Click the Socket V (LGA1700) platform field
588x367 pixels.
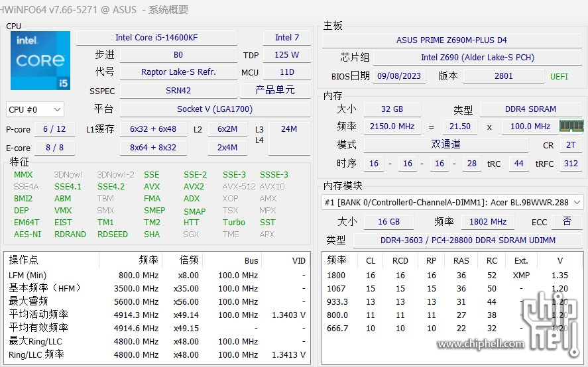pyautogui.click(x=215, y=109)
